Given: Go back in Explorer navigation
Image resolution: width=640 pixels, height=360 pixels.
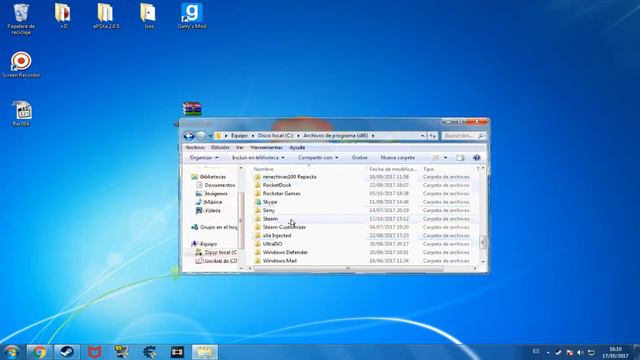Looking at the screenshot, I should coord(189,136).
